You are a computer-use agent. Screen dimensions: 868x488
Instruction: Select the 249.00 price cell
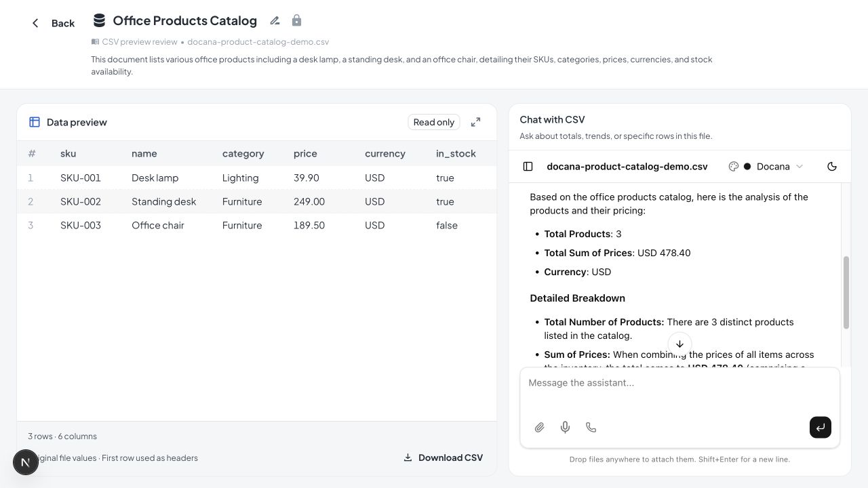click(309, 201)
